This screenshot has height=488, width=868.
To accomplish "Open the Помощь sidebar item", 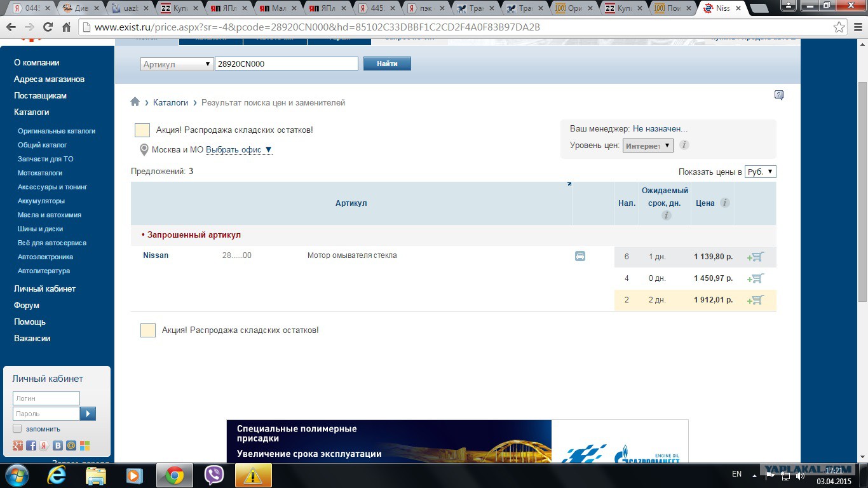I will (30, 322).
